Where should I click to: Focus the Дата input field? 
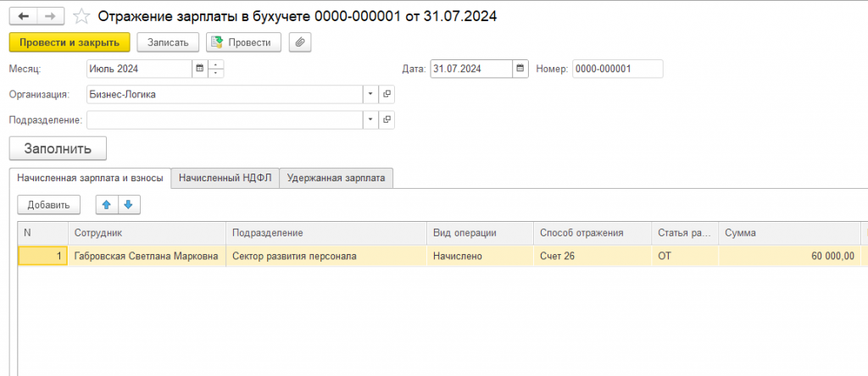point(471,69)
